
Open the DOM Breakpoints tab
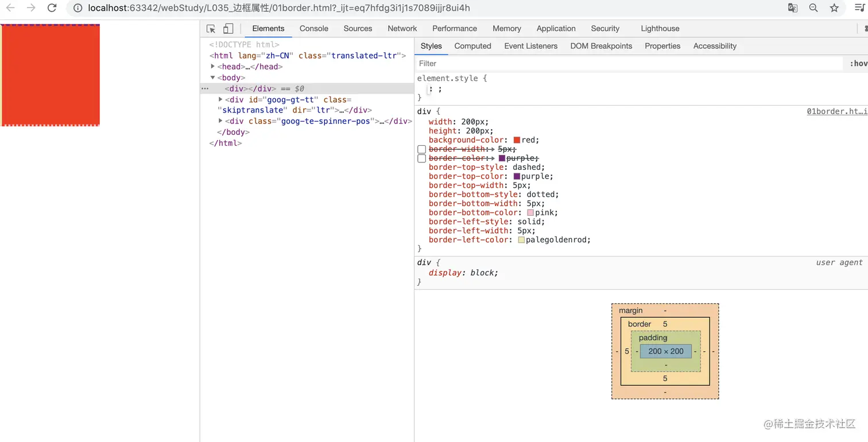(x=601, y=46)
